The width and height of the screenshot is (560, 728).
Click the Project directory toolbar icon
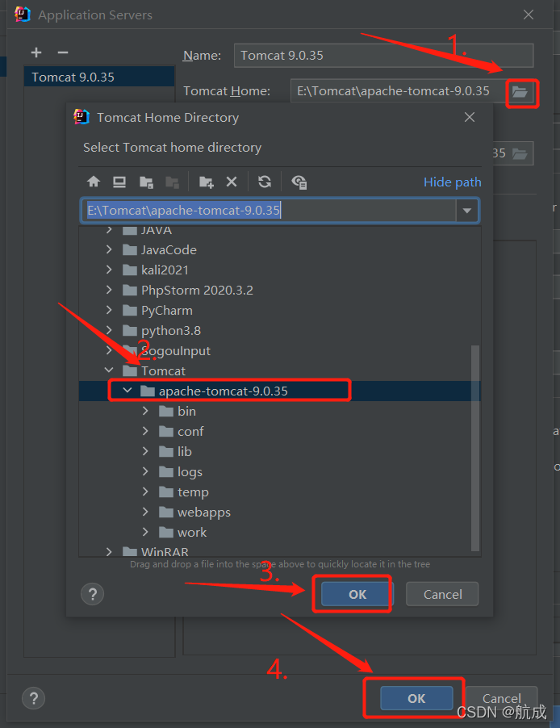point(146,182)
